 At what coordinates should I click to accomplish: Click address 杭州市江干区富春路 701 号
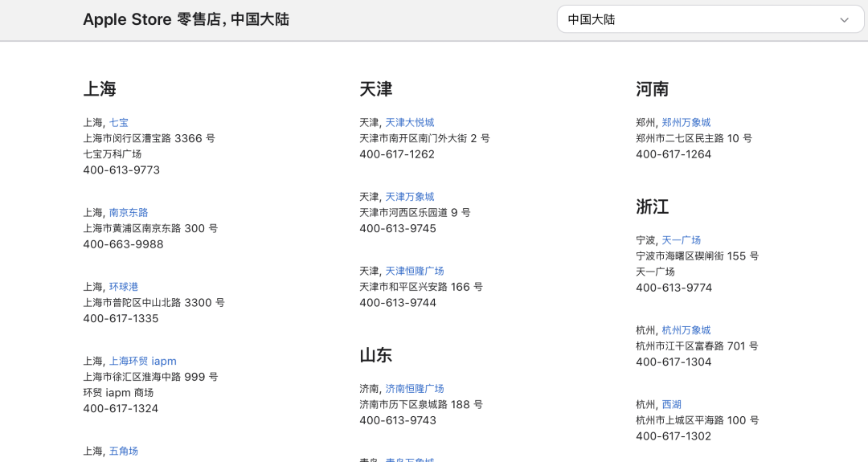[x=697, y=345]
